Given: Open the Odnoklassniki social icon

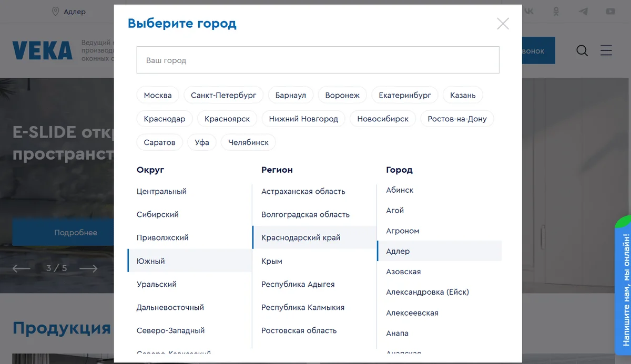Looking at the screenshot, I should coord(556,11).
